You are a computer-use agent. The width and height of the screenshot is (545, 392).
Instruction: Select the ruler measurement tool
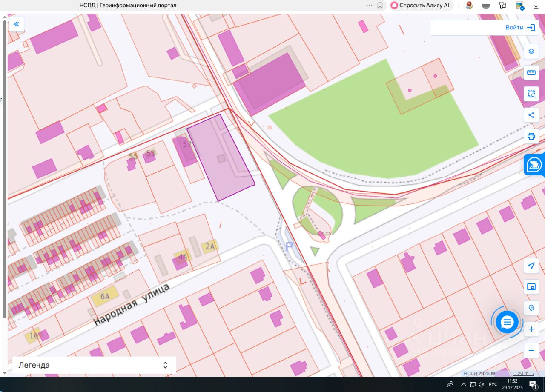click(x=531, y=73)
